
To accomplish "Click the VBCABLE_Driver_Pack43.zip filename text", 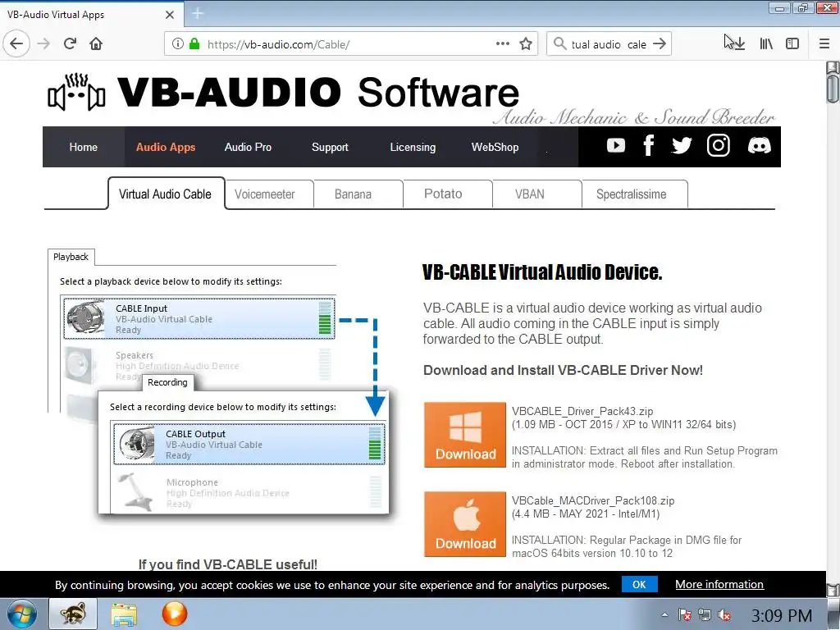I will click(x=582, y=412).
